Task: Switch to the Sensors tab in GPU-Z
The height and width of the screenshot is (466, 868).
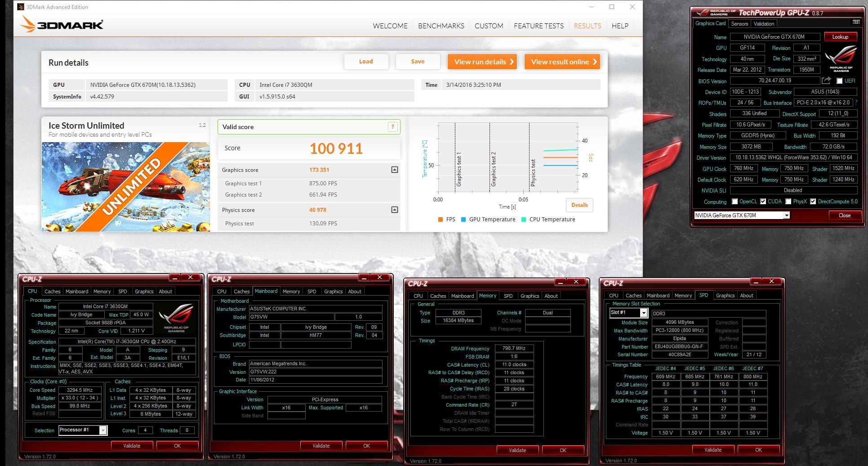Action: 739,24
